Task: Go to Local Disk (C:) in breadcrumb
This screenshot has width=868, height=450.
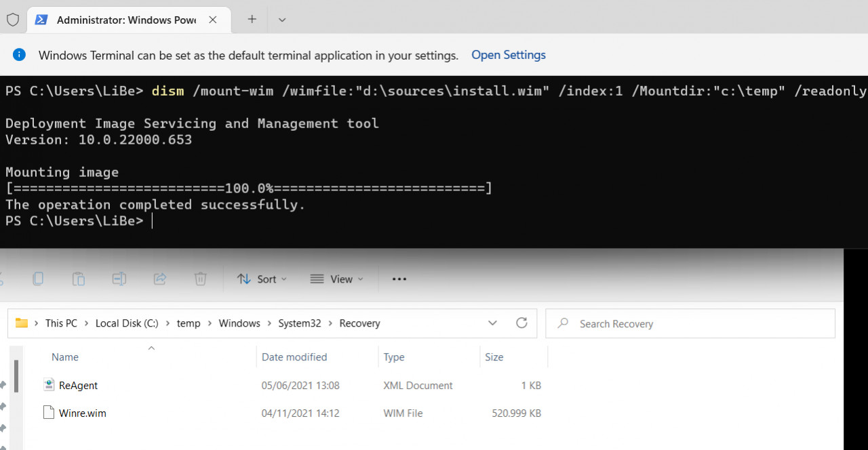Action: pyautogui.click(x=127, y=323)
